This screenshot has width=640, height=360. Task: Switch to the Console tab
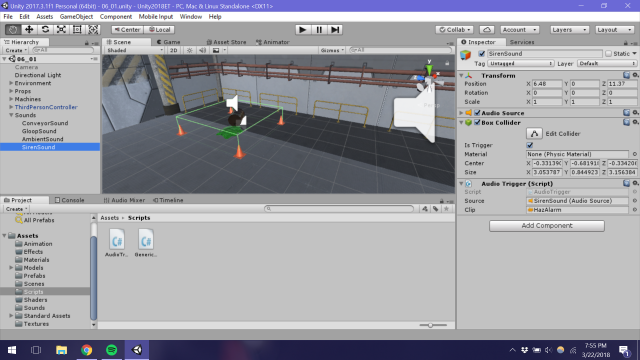(69, 200)
